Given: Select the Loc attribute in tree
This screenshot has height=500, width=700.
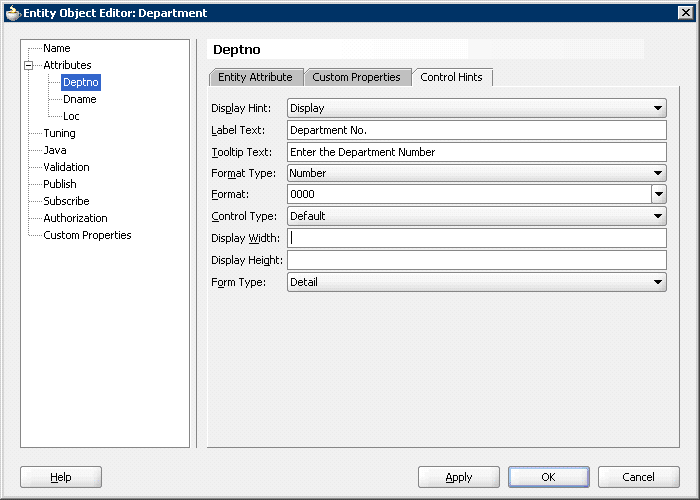Looking at the screenshot, I should click(71, 117).
